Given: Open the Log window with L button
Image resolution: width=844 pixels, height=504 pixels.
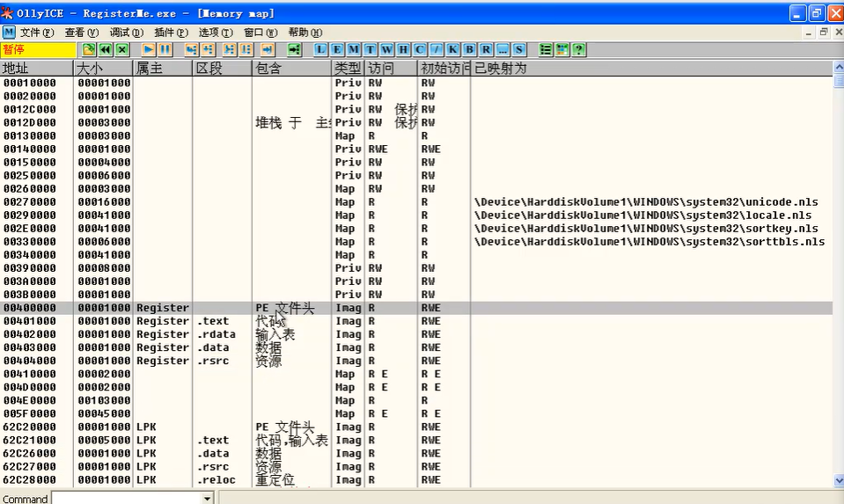Looking at the screenshot, I should tap(320, 50).
